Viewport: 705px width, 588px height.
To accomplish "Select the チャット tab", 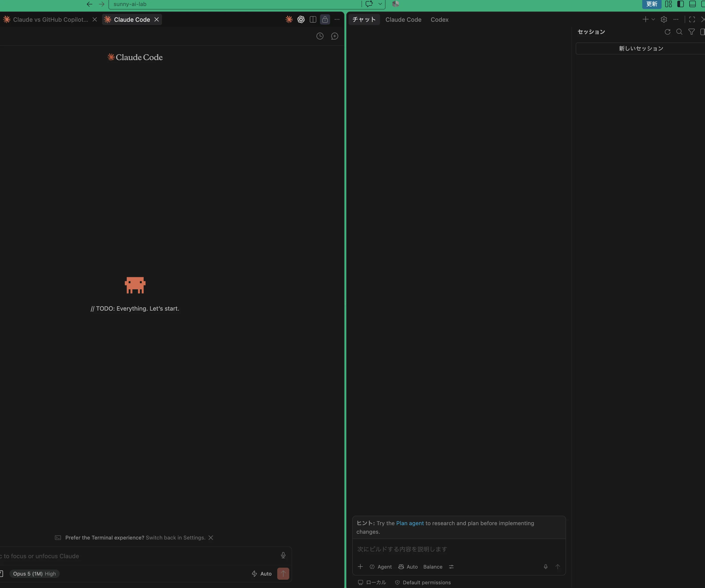I will click(364, 19).
